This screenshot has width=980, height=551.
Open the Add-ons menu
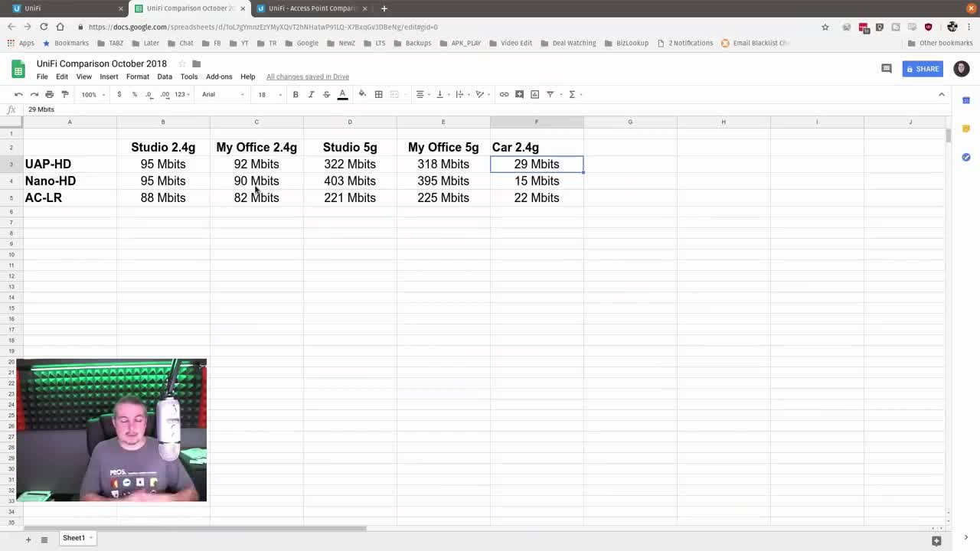click(219, 77)
